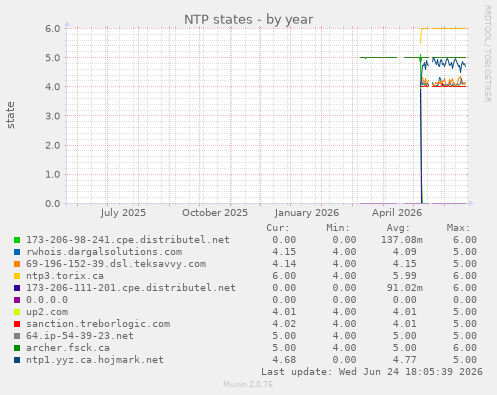Click the 5.0 y-axis tick label

53,58
